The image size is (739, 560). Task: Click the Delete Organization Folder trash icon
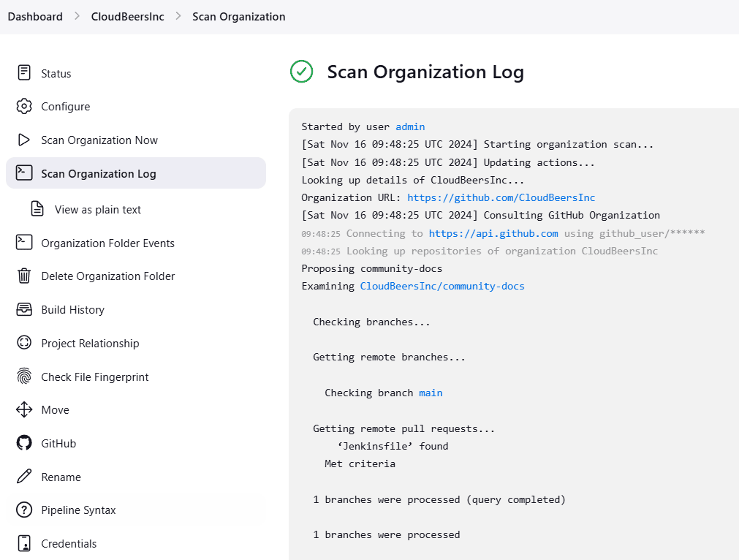(24, 276)
